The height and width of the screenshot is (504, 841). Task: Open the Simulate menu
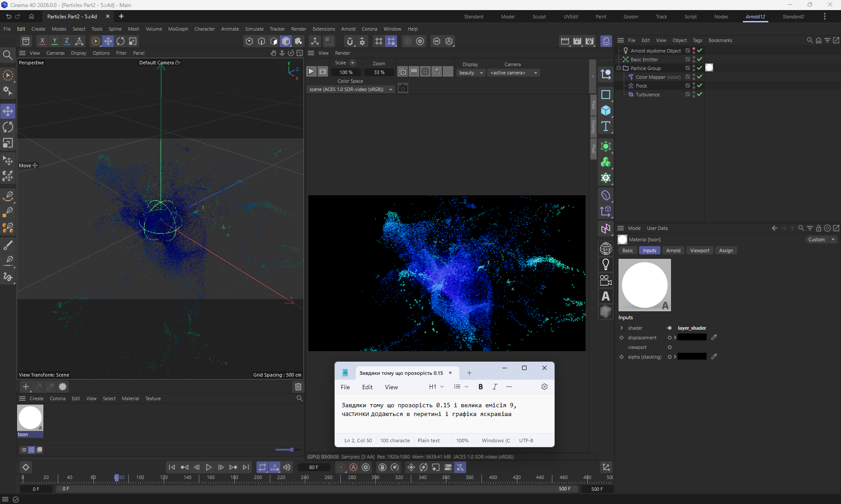tap(254, 29)
